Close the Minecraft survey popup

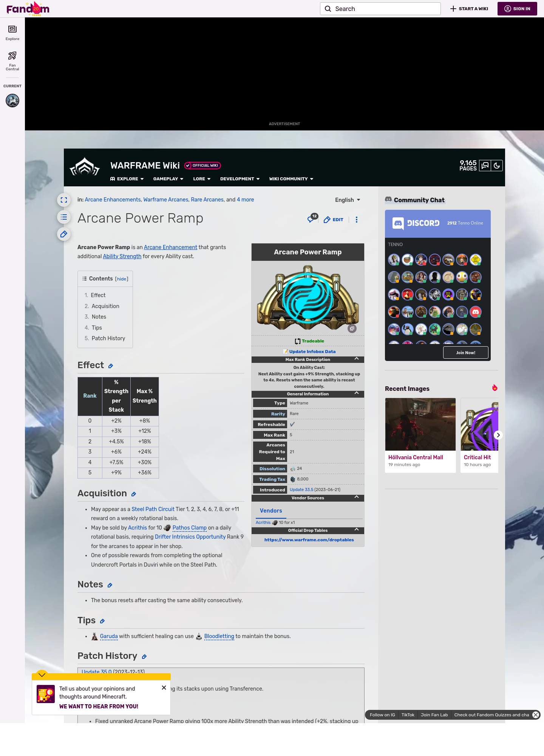164,688
